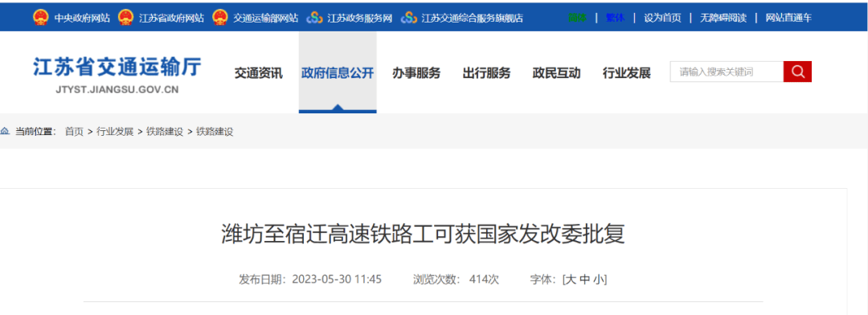This screenshot has width=868, height=315.
Task: Open the 交通资讯 navigation menu
Action: point(259,73)
